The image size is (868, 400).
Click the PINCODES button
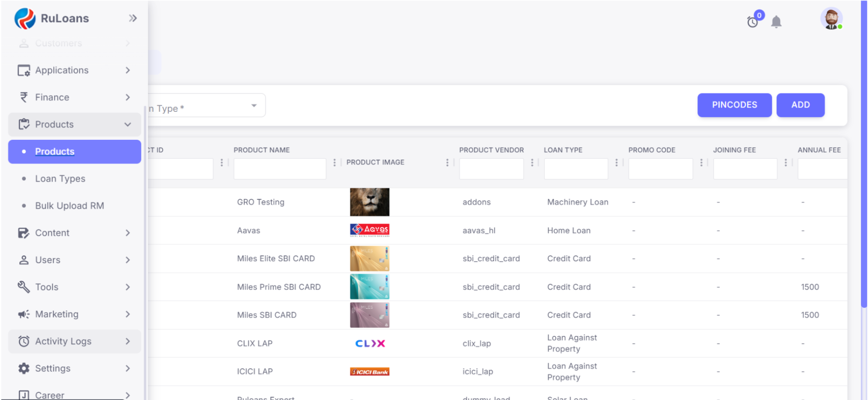coord(734,105)
